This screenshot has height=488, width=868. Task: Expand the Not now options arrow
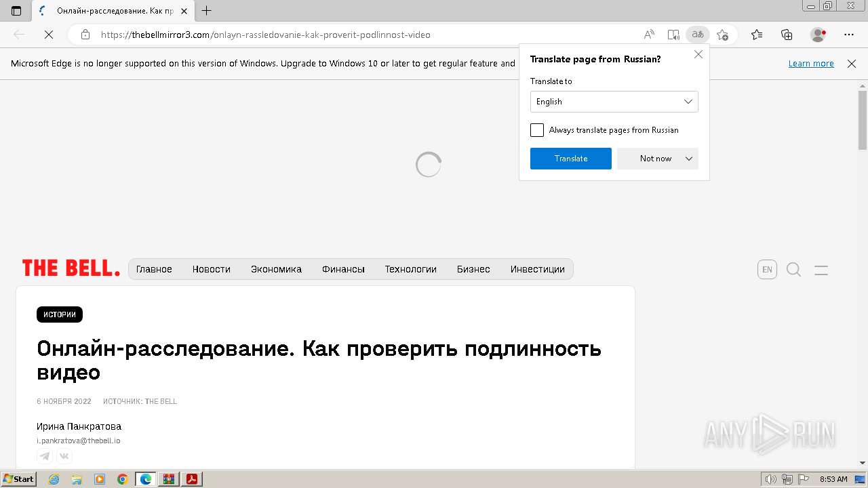tap(689, 159)
